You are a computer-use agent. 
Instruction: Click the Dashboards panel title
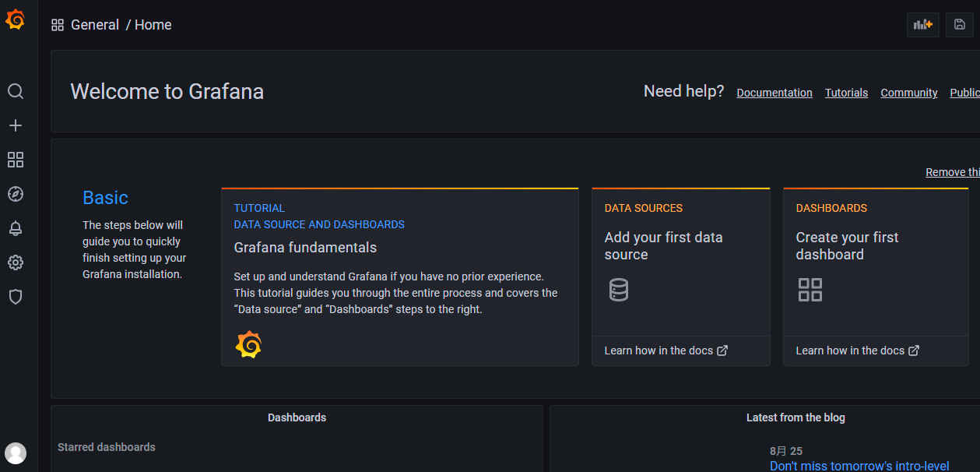point(297,417)
